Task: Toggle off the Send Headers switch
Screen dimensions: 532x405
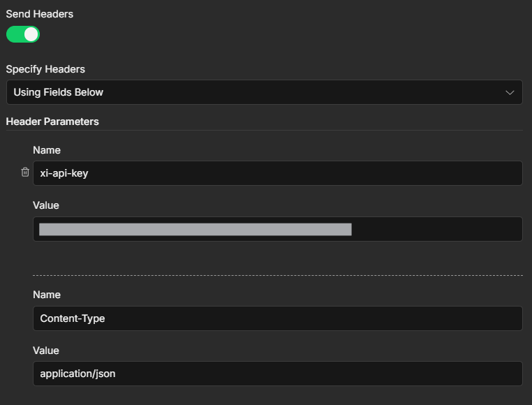Action: coord(23,34)
